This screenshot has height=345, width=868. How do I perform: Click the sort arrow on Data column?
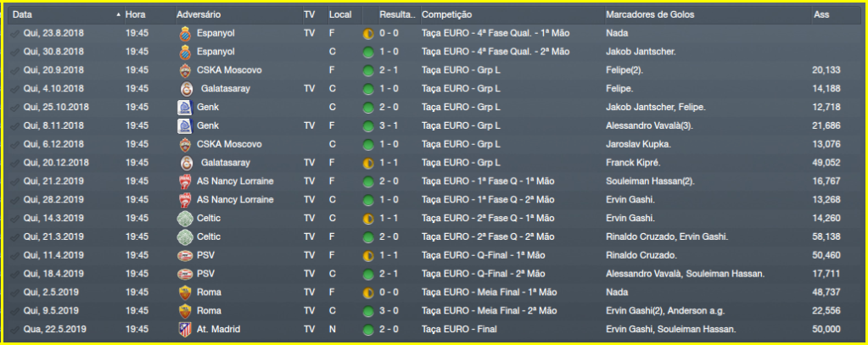(117, 15)
